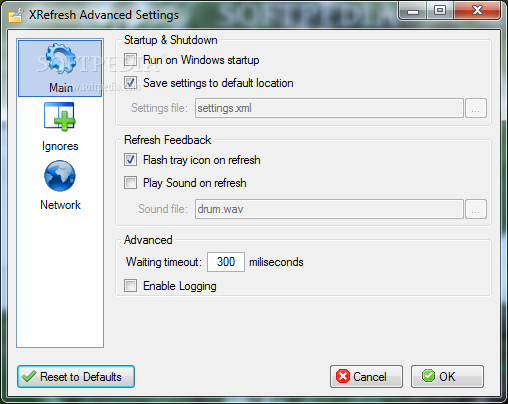Viewport: 508px width, 404px height.
Task: Click the 'Sound file:' label
Action: [x=163, y=209]
